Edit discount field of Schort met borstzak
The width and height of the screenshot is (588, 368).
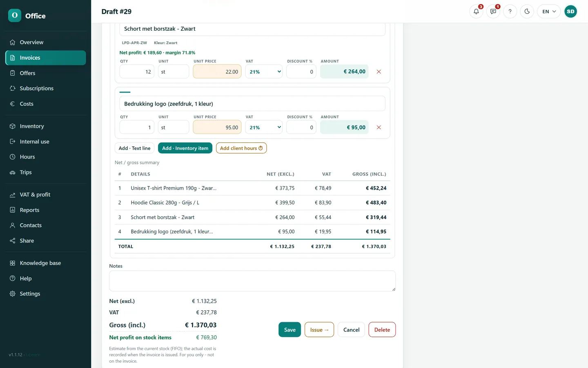pyautogui.click(x=301, y=72)
